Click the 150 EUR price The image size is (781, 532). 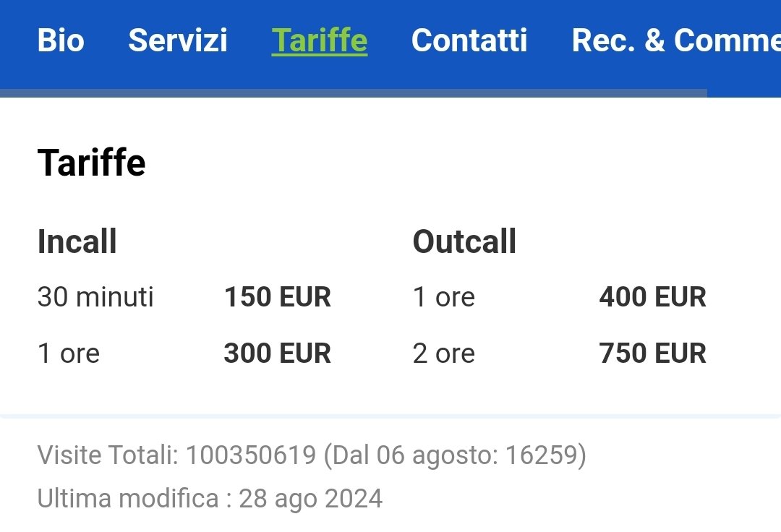278,297
